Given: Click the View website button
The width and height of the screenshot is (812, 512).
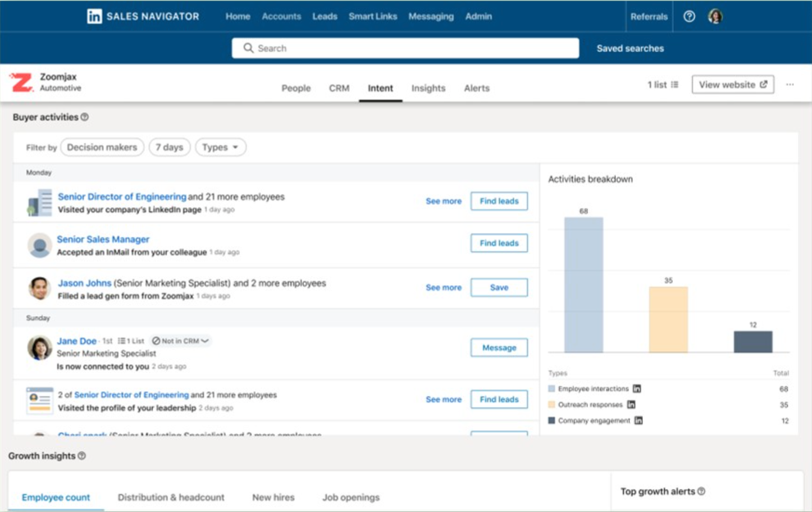Looking at the screenshot, I should click(733, 85).
